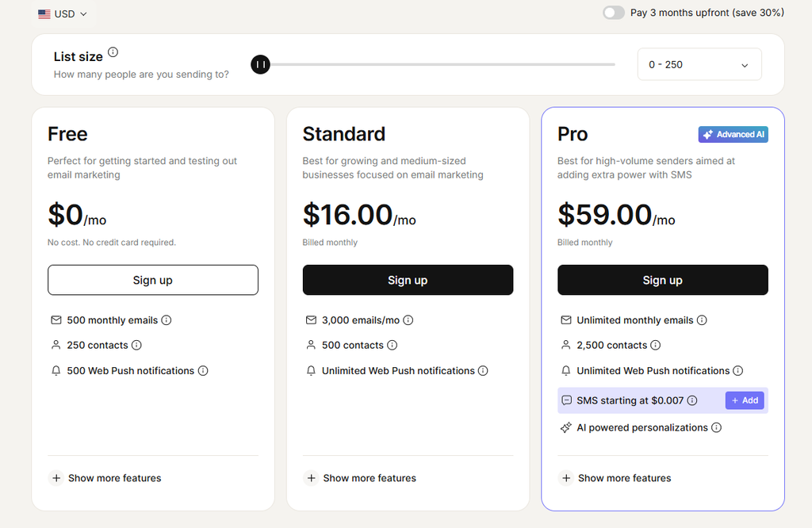Click Sign up on the Pro plan

pos(662,280)
